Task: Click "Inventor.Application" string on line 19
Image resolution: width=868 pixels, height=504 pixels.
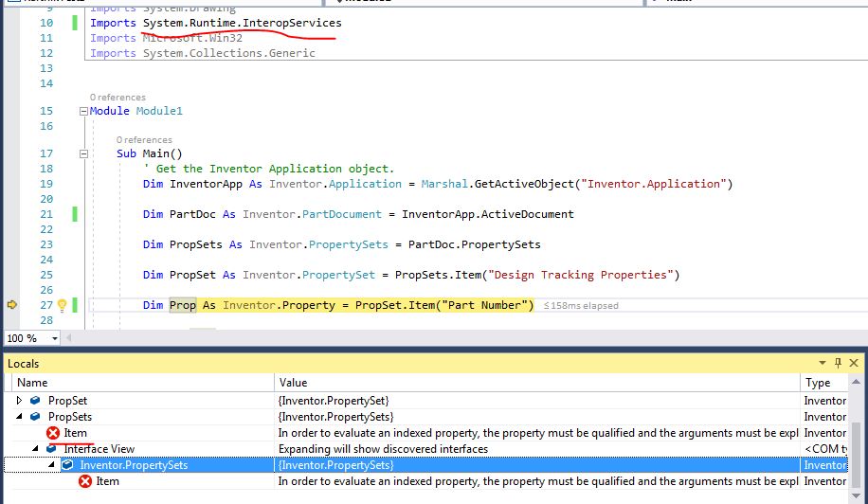Action: (653, 184)
